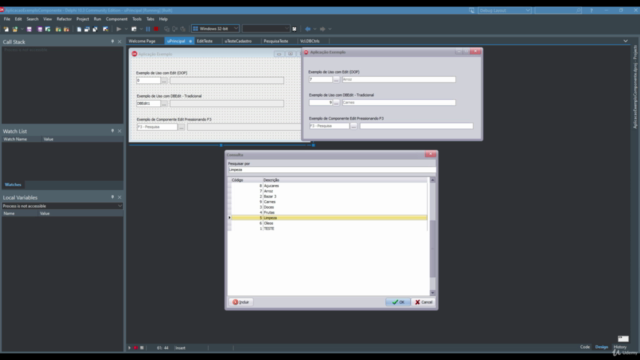Expand the Back navigation history dropdown
640x360 pixels.
point(314,29)
